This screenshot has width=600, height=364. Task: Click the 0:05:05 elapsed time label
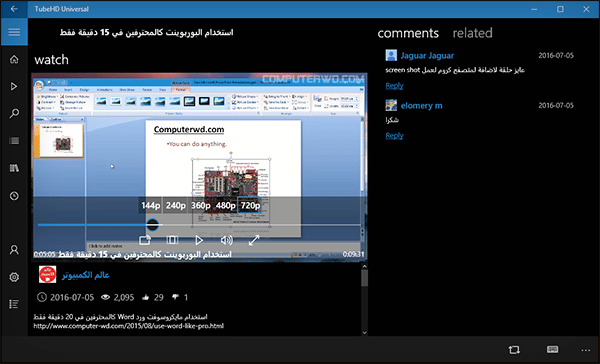pos(44,254)
